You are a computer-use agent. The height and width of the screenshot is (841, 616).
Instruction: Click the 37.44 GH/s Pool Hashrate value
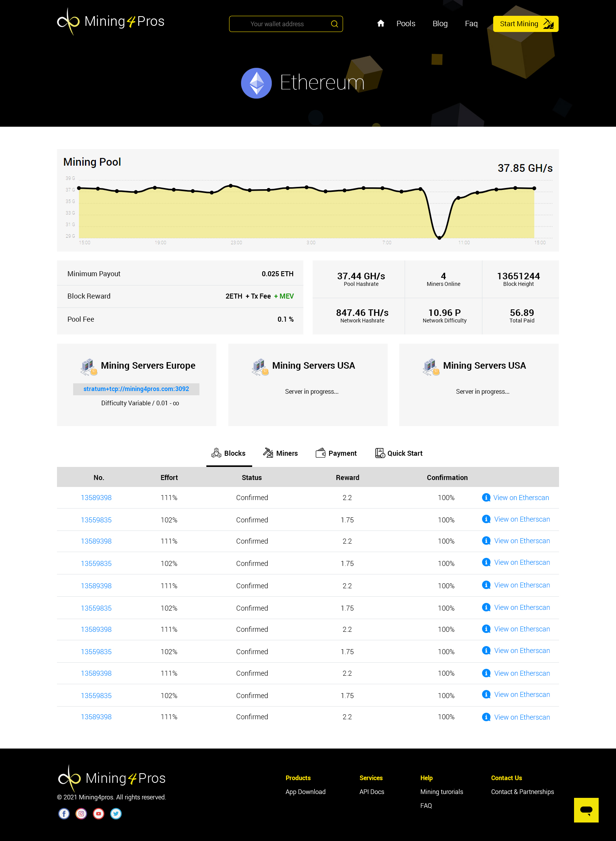(x=361, y=276)
